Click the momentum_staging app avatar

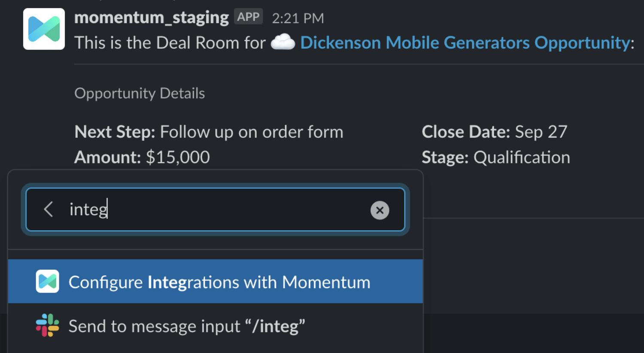pyautogui.click(x=44, y=29)
